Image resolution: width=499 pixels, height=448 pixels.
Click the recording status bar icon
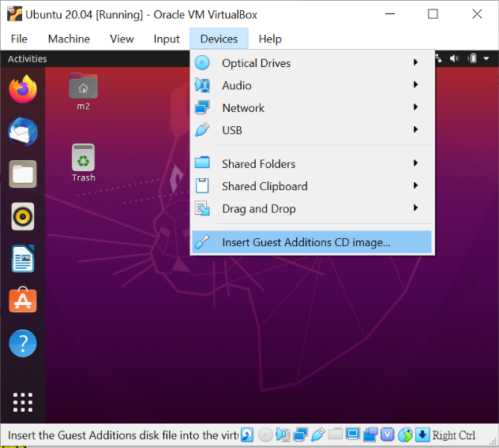(x=370, y=435)
